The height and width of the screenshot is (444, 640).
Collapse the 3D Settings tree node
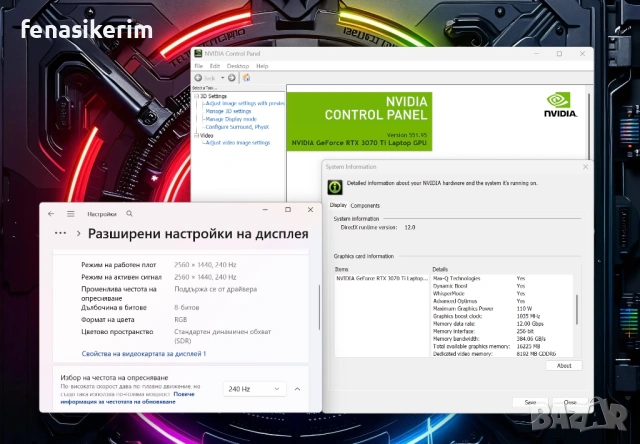tap(196, 96)
